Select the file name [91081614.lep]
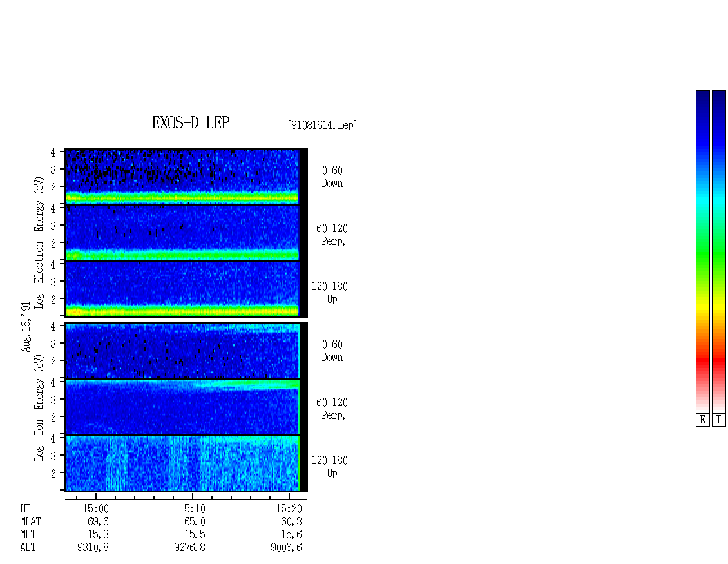 [x=322, y=125]
